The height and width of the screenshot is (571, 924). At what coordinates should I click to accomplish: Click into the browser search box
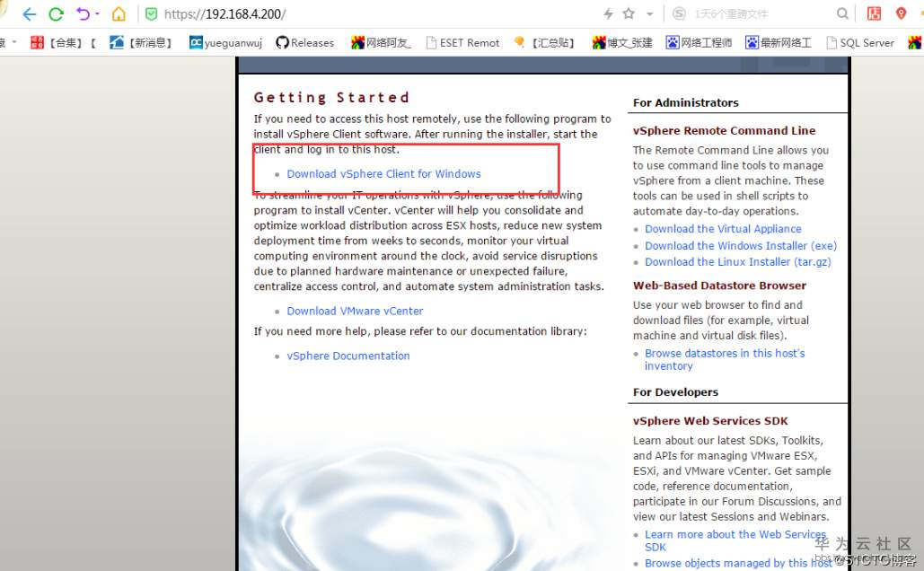coord(761,13)
